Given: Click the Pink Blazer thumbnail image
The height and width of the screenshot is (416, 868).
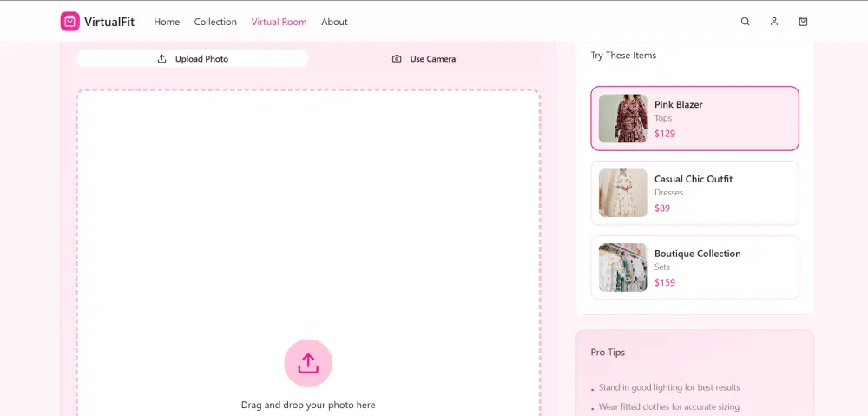Looking at the screenshot, I should [x=622, y=118].
